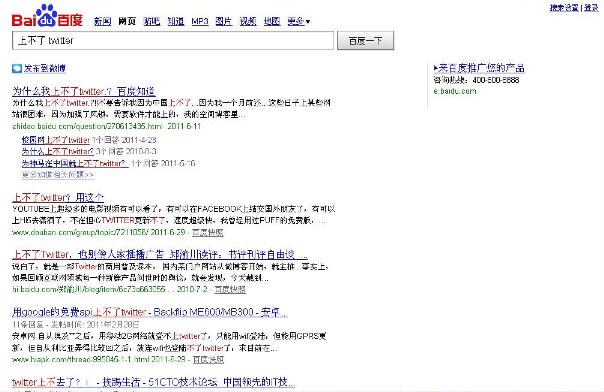Switch to the 视频 tab
Image resolution: width=604 pixels, height=392 pixels.
(x=248, y=21)
